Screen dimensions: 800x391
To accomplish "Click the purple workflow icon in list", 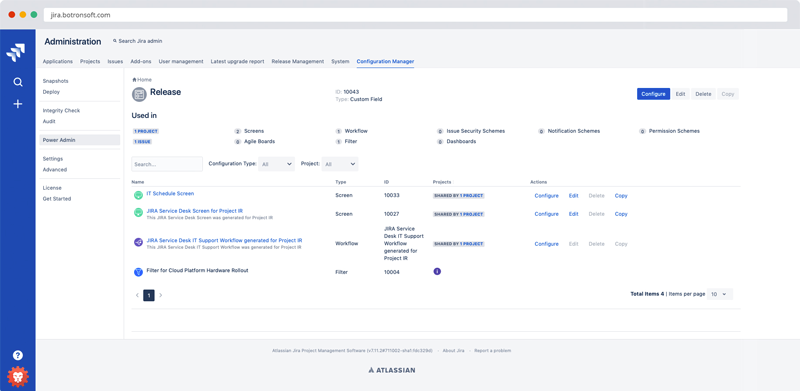I will pyautogui.click(x=138, y=242).
